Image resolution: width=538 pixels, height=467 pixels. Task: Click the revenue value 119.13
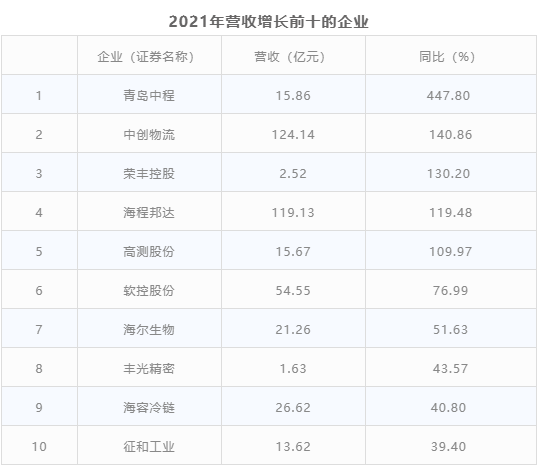293,213
